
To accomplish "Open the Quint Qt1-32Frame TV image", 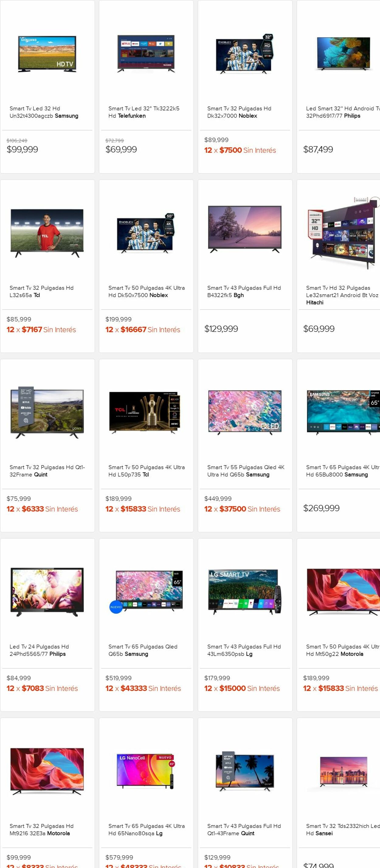I will click(47, 413).
